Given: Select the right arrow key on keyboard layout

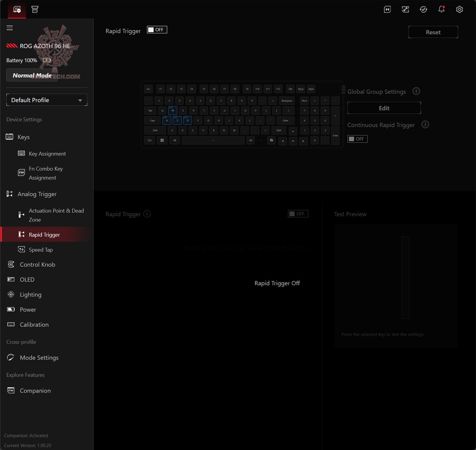Looking at the screenshot, I should click(303, 141).
